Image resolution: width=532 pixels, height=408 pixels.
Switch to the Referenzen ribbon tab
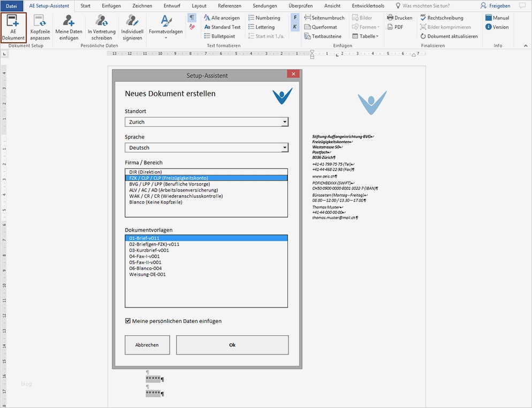[230, 6]
